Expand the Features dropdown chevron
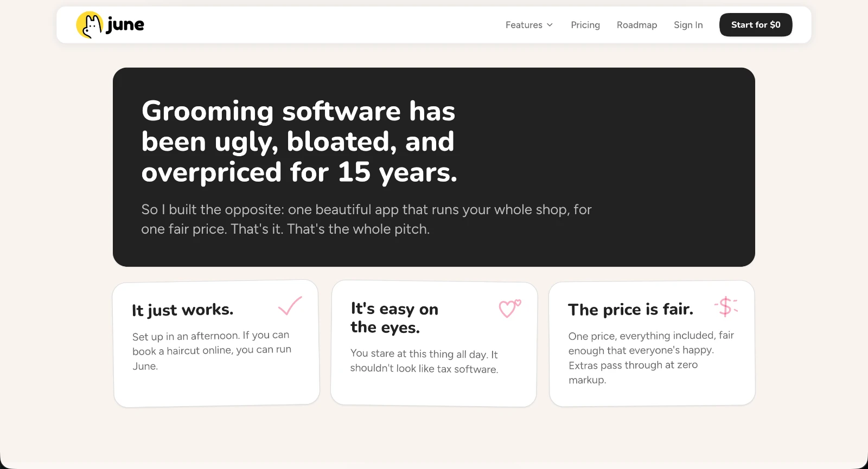 coord(550,25)
